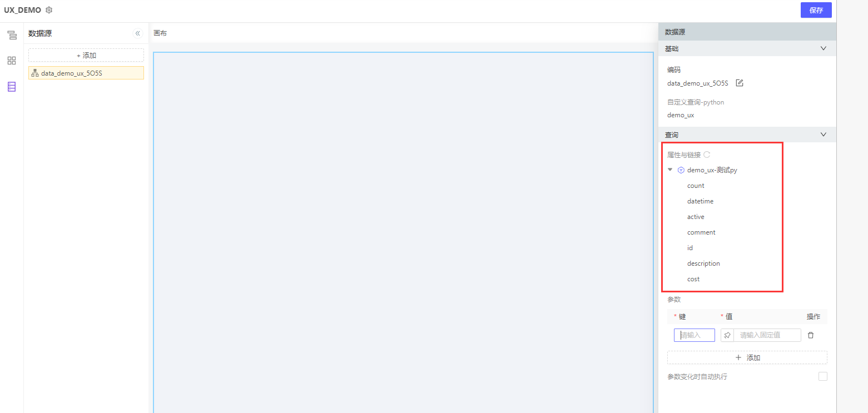Edit the data_demo_ux_5O5S code with pencil icon
This screenshot has height=413, width=868.
[x=740, y=83]
